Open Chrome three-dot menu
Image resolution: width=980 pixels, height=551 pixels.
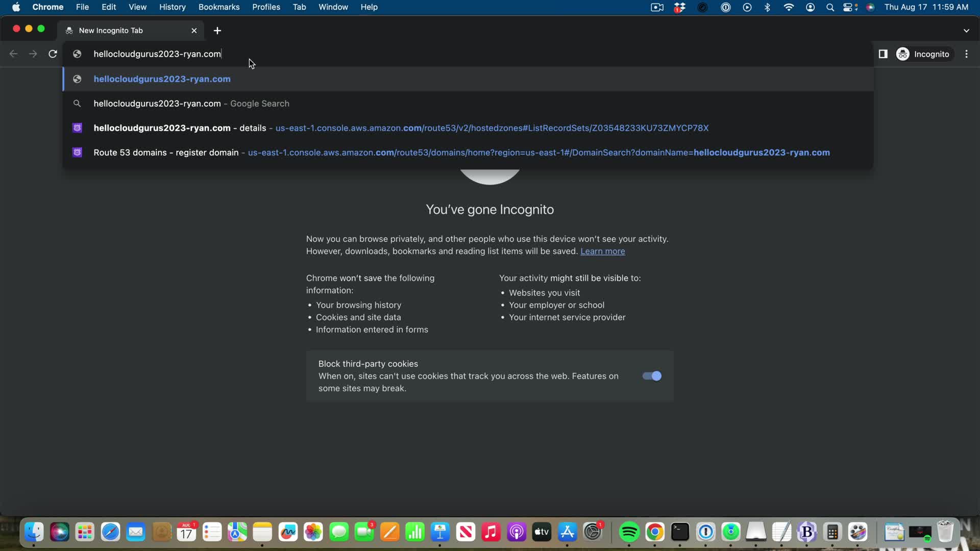967,54
